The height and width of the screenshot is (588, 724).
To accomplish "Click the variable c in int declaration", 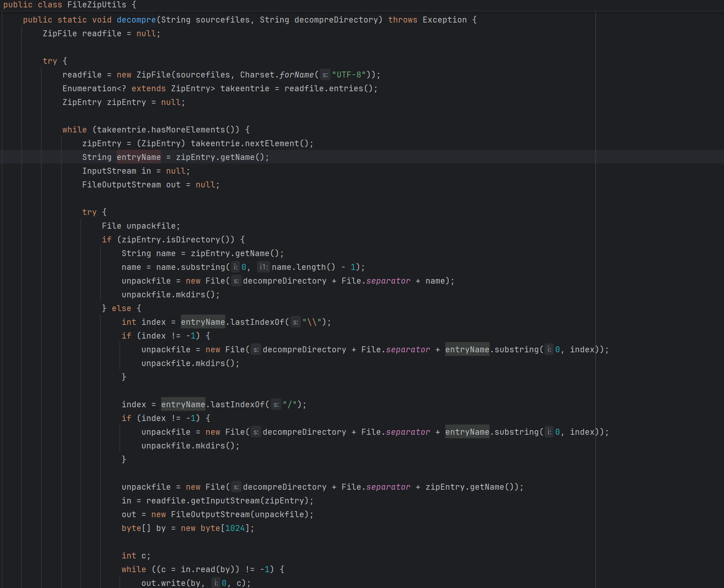I will pos(144,556).
